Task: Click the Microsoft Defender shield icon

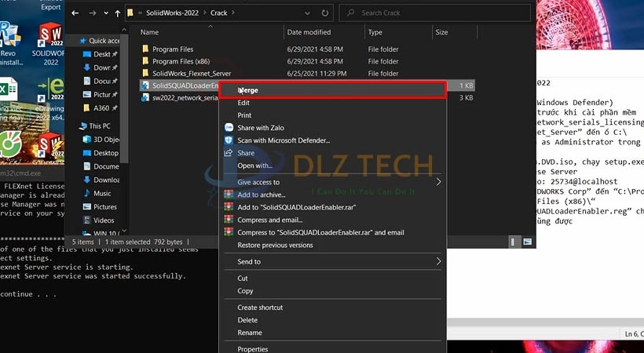Action: [229, 140]
